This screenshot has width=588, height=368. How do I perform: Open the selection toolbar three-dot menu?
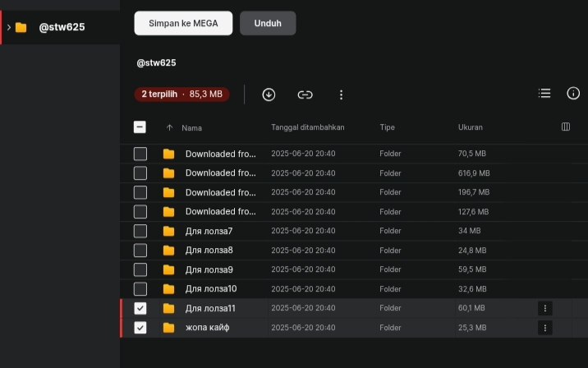[341, 94]
